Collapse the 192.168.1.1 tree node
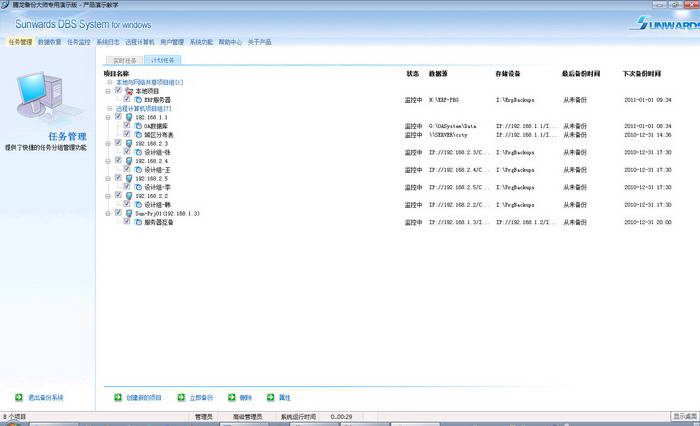 coord(108,117)
